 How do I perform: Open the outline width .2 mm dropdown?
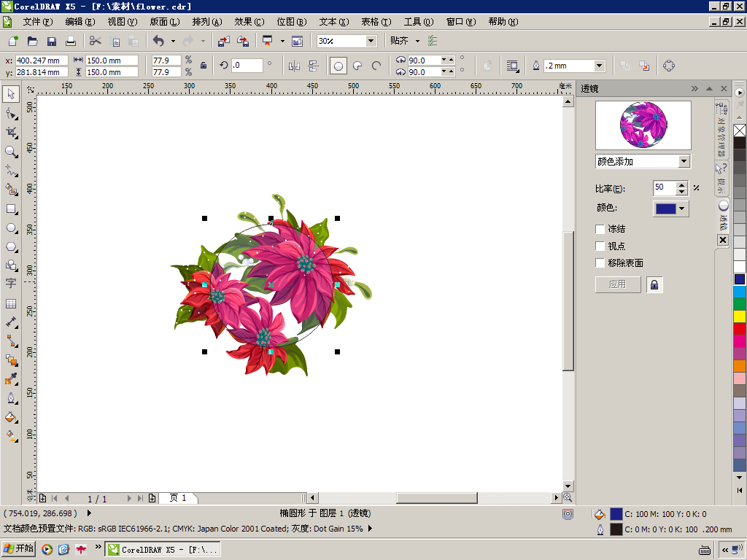click(599, 66)
